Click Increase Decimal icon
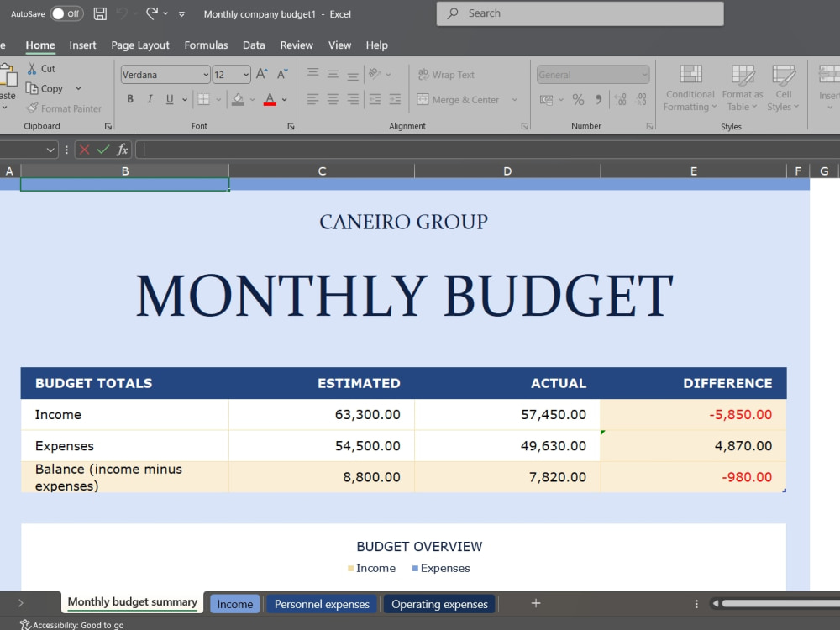 [x=621, y=100]
